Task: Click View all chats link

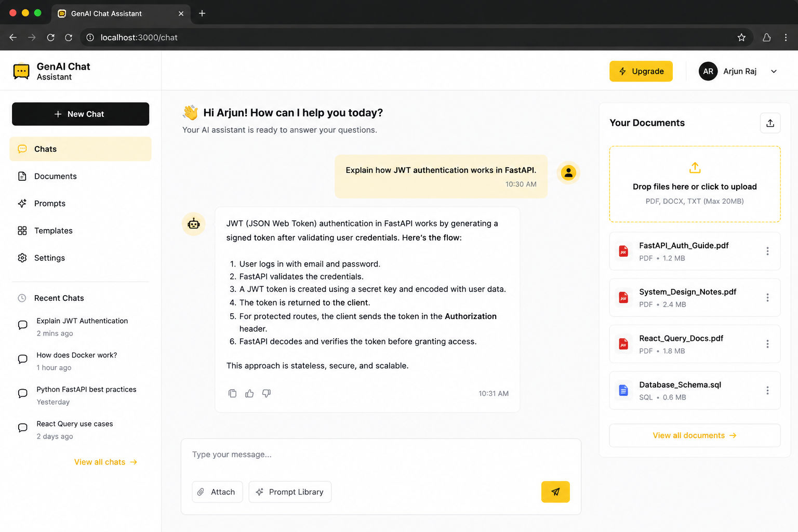Action: [x=105, y=462]
